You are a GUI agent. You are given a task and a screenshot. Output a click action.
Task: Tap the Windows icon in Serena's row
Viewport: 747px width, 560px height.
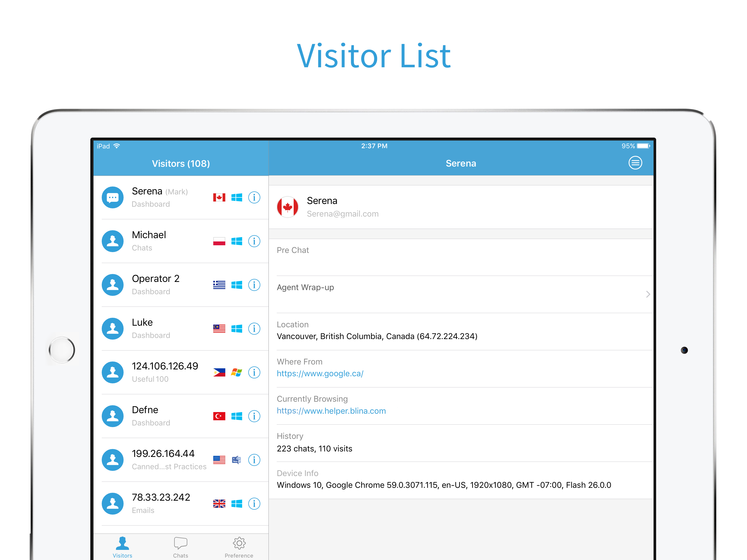pos(237,197)
